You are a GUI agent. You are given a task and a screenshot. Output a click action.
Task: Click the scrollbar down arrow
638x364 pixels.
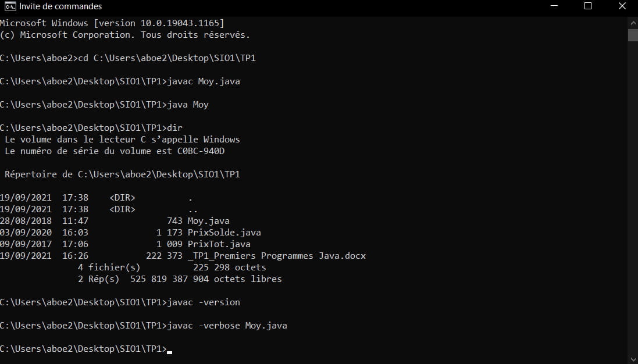click(633, 358)
